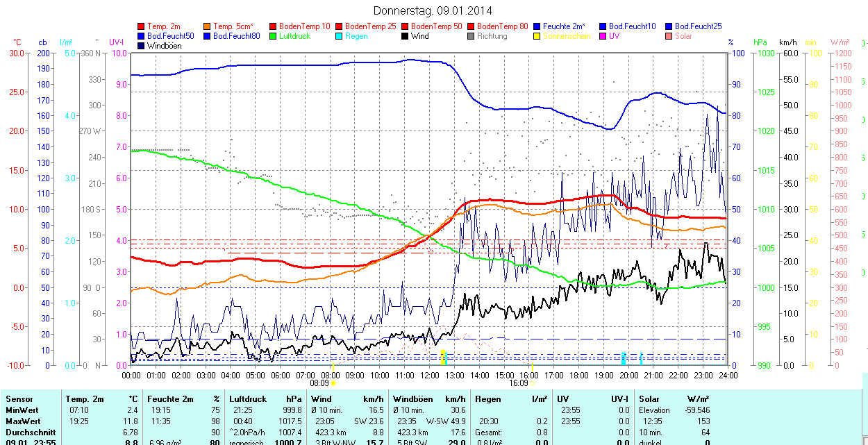Image resolution: width=868 pixels, height=445 pixels.
Task: Select the Windböen column header in table
Action: 412,399
